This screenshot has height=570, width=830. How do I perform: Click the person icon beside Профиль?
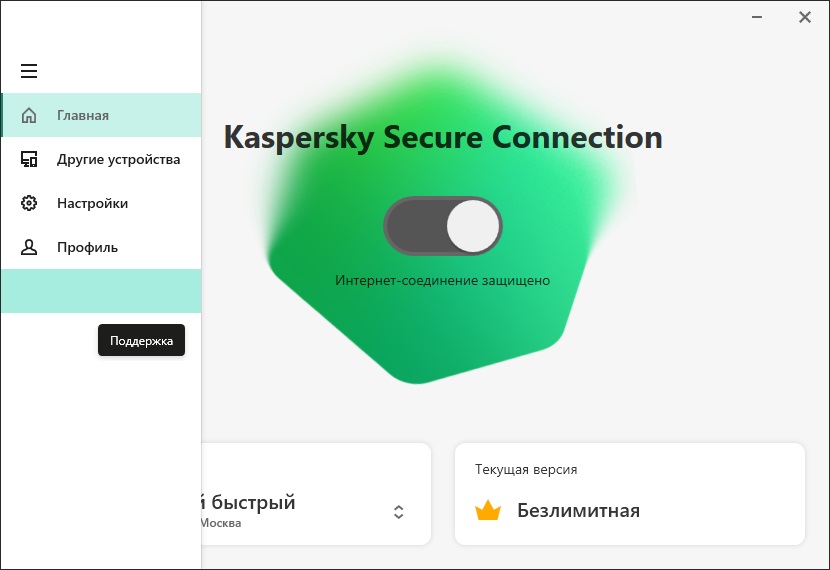point(29,247)
